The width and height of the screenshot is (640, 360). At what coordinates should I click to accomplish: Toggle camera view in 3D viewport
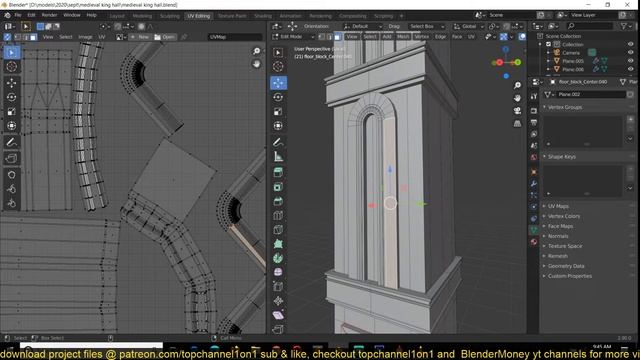(x=517, y=111)
